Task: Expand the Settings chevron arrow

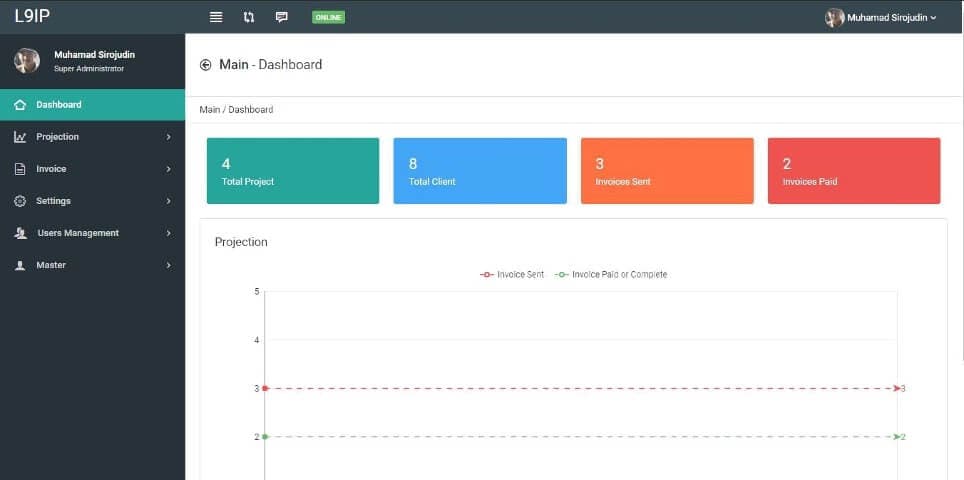Action: tap(168, 201)
